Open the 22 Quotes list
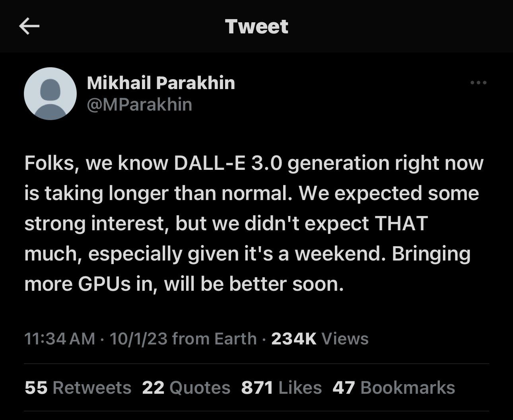The width and height of the screenshot is (513, 420). tap(186, 387)
